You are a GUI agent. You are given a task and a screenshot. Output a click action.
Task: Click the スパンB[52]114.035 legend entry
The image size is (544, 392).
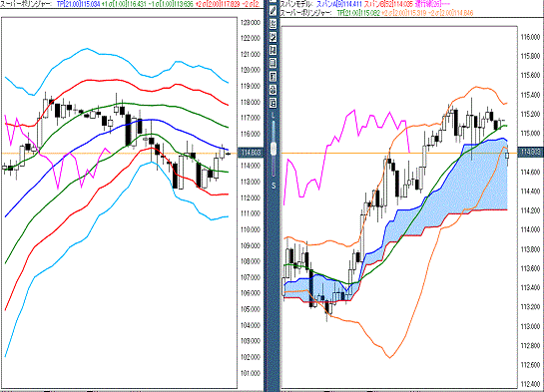click(x=388, y=4)
